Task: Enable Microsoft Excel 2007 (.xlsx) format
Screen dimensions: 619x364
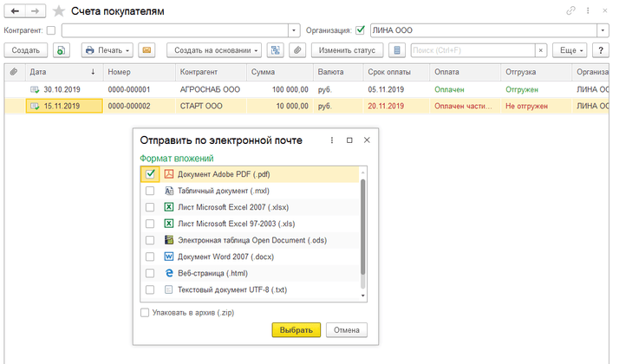Action: 151,208
